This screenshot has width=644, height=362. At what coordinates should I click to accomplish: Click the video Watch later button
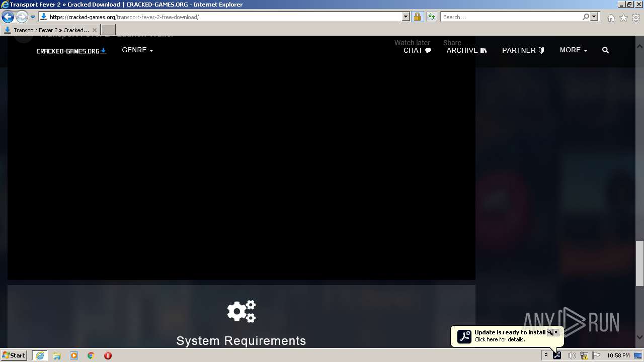412,43
